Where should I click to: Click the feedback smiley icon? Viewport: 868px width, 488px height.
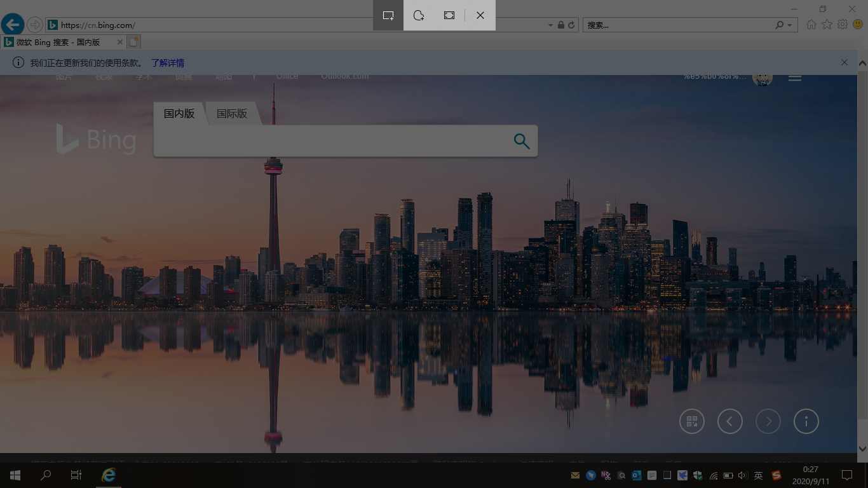(858, 25)
